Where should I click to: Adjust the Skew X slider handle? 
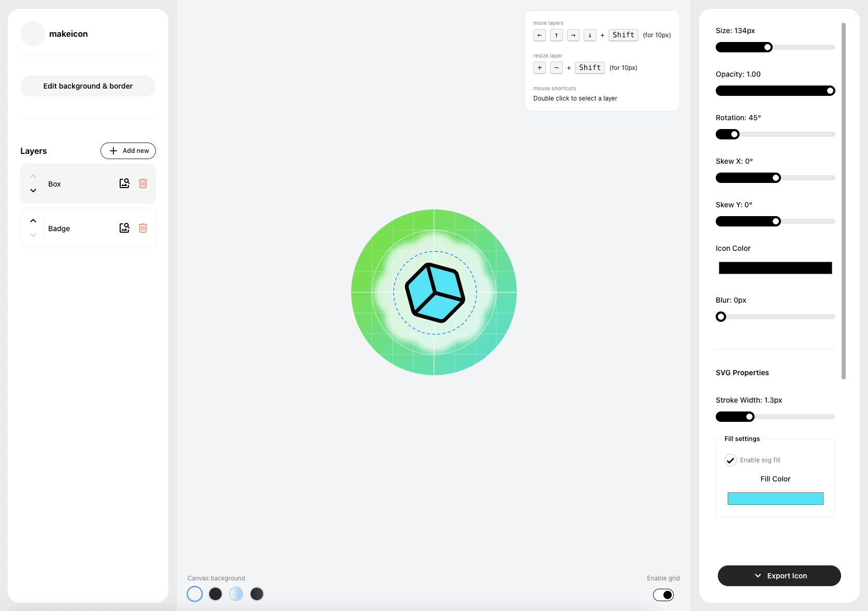pyautogui.click(x=776, y=178)
